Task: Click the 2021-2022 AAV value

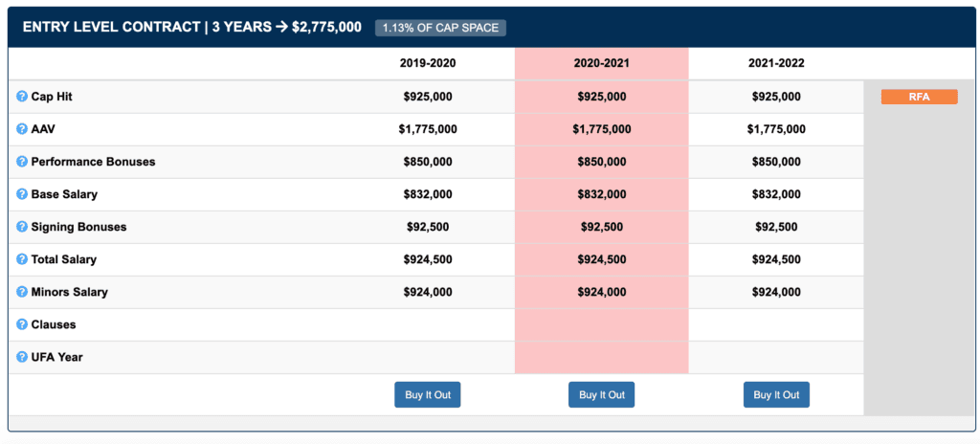Action: click(776, 129)
